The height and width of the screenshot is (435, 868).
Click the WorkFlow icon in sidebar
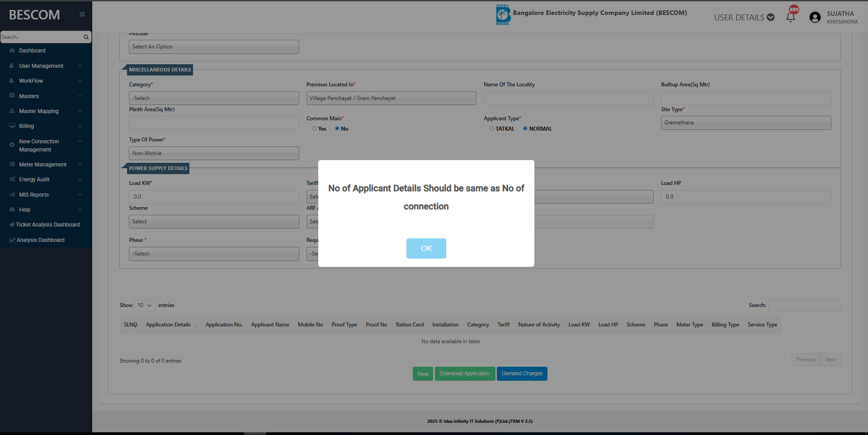click(12, 81)
